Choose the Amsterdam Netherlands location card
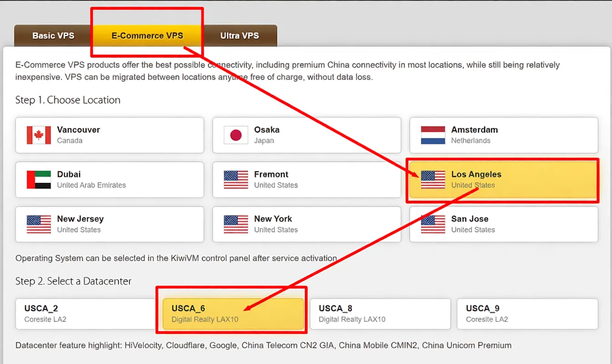612x364 pixels. click(504, 135)
